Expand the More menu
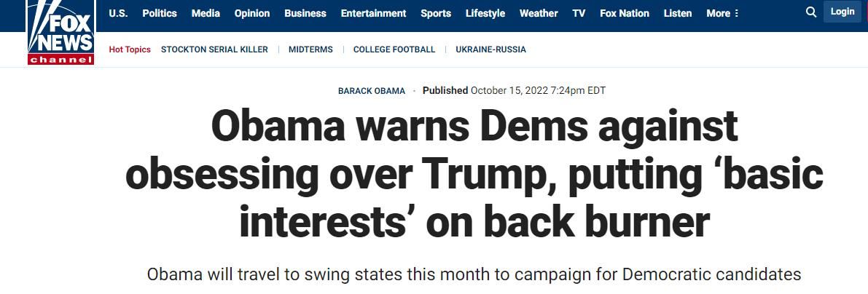Viewport: 868px width, 294px height. click(x=722, y=13)
